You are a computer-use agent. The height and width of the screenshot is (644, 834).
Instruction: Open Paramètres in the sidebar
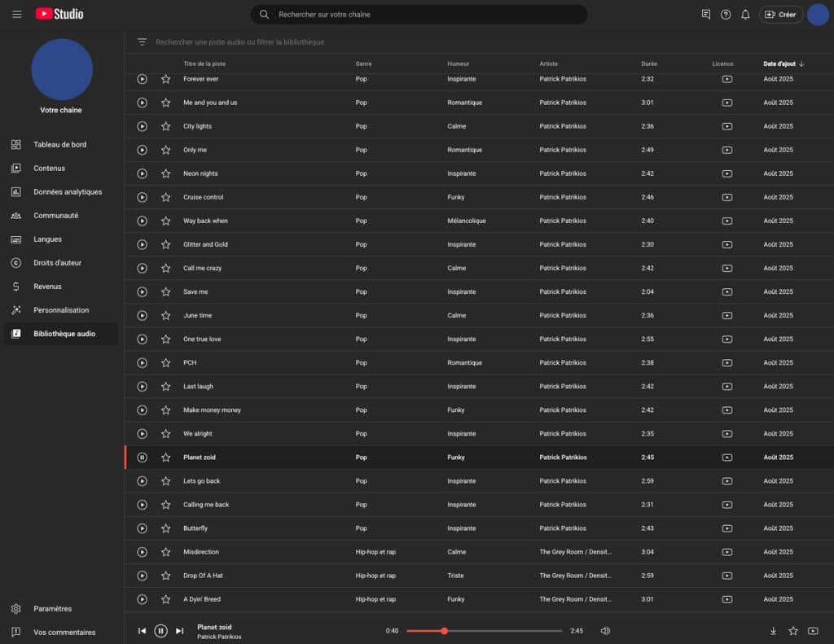(52, 609)
